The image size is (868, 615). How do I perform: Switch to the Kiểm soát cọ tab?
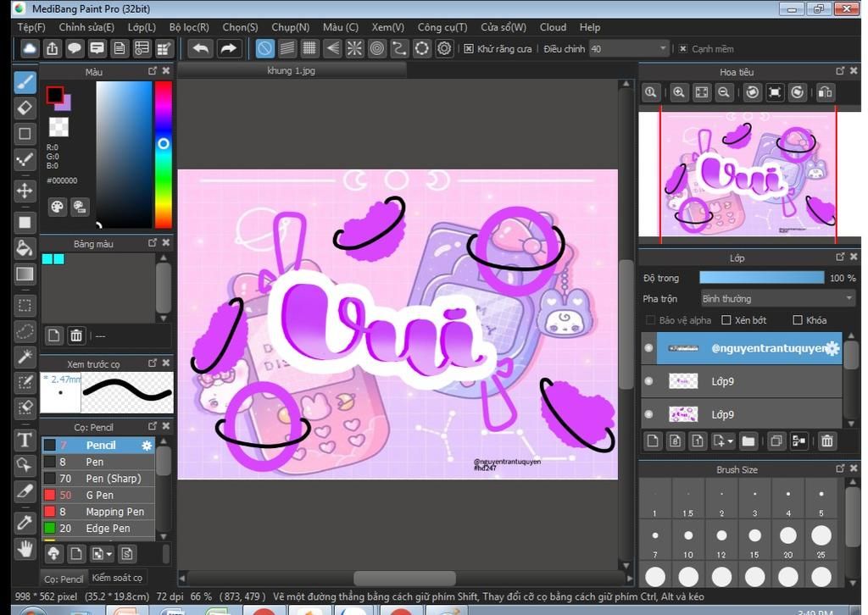click(x=117, y=578)
